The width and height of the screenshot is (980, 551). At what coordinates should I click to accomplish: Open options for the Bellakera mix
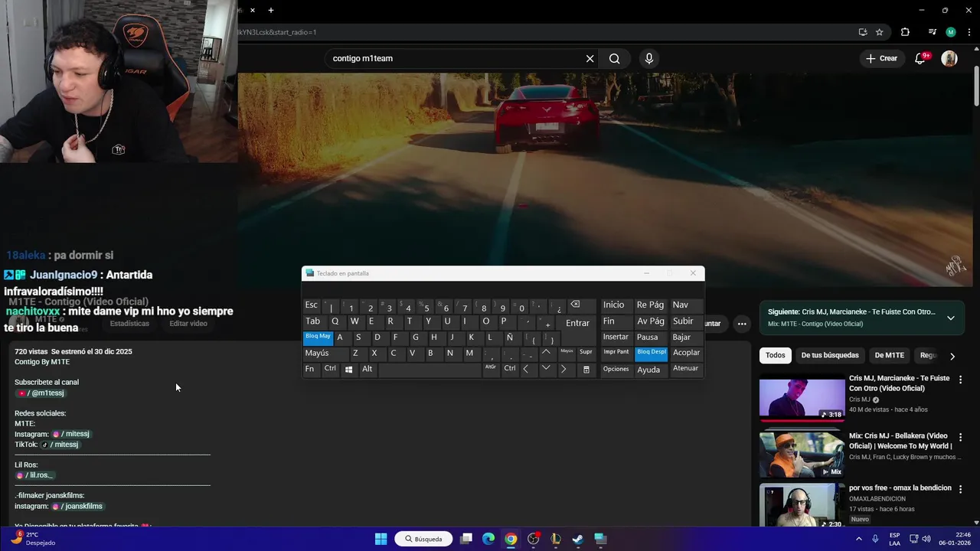tap(960, 437)
